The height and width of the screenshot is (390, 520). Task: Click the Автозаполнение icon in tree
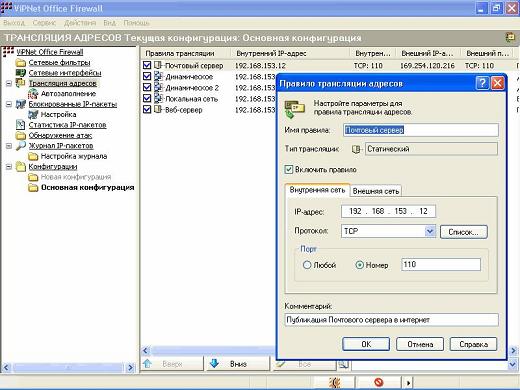click(x=33, y=94)
